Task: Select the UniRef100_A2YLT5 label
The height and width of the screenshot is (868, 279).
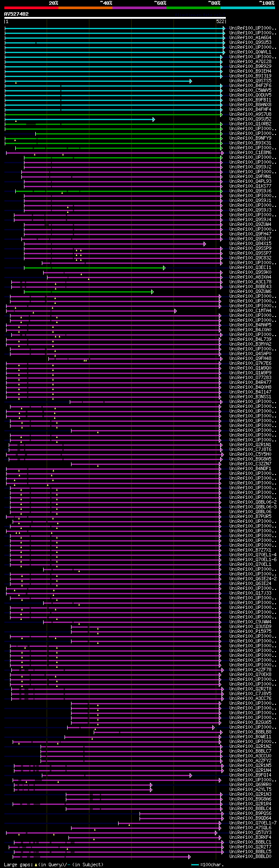Action: pyautogui.click(x=250, y=789)
